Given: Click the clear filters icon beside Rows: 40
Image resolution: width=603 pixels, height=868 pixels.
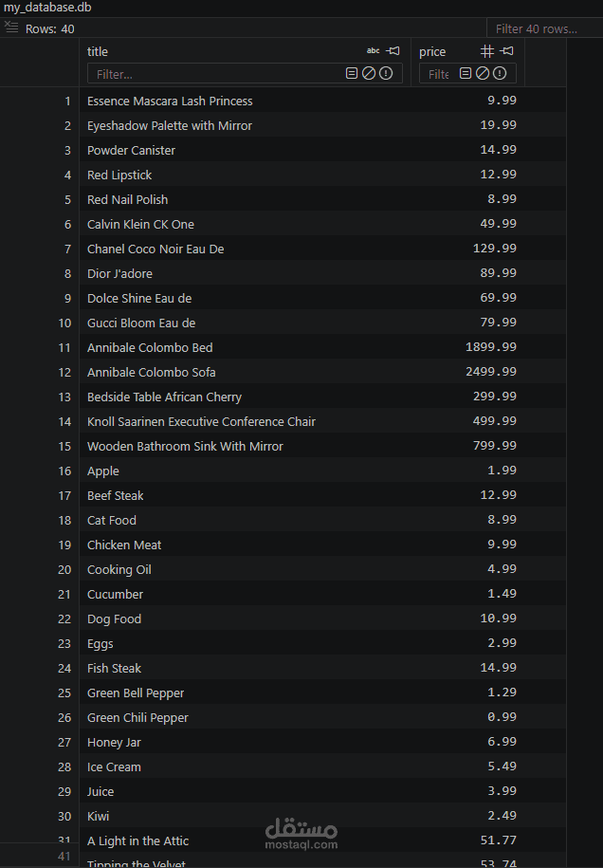Looking at the screenshot, I should click(11, 27).
